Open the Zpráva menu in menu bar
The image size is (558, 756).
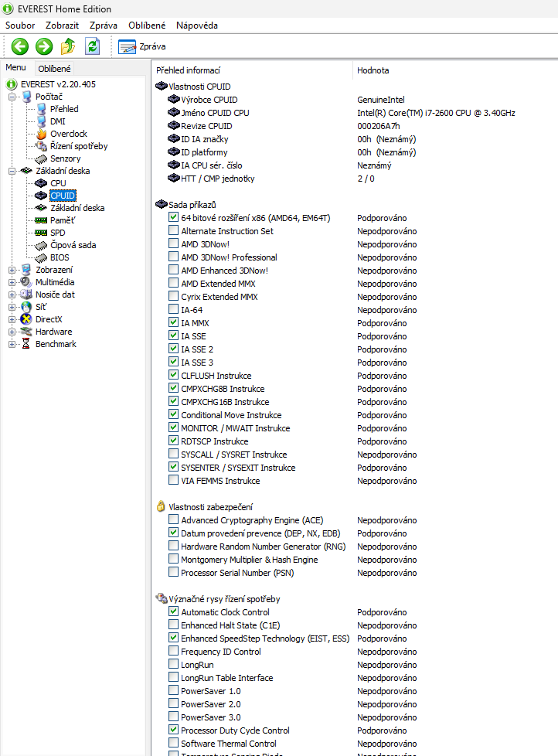pyautogui.click(x=104, y=26)
